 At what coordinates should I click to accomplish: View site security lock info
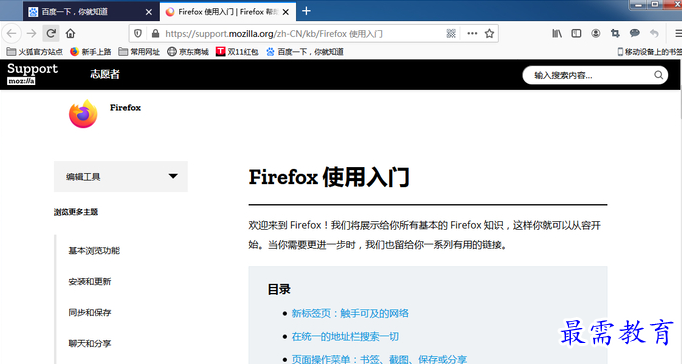click(x=155, y=33)
